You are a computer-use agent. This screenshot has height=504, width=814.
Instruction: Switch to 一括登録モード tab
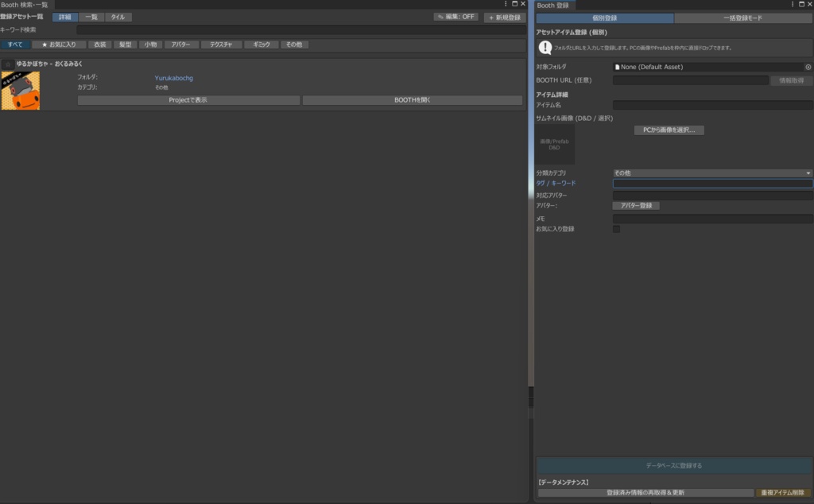743,18
